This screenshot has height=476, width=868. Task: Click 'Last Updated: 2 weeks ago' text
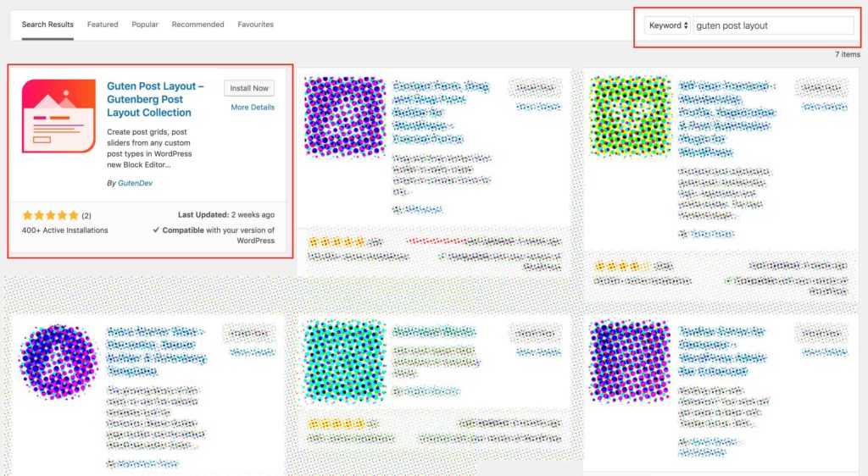pyautogui.click(x=225, y=214)
